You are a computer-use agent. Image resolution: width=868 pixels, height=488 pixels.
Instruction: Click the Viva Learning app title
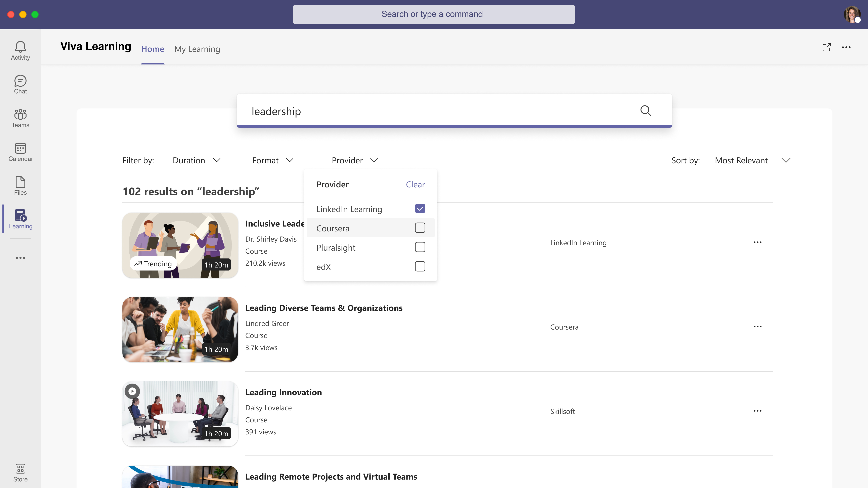tap(96, 46)
